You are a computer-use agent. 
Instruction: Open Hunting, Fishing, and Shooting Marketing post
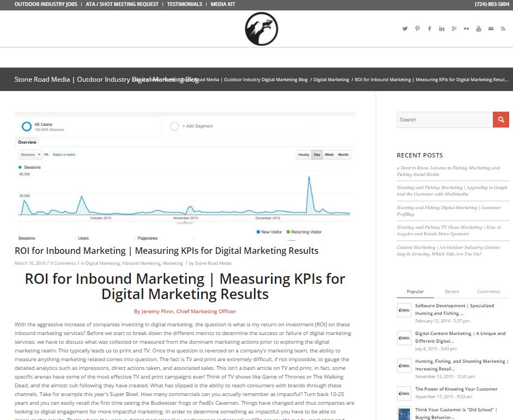[x=462, y=365]
